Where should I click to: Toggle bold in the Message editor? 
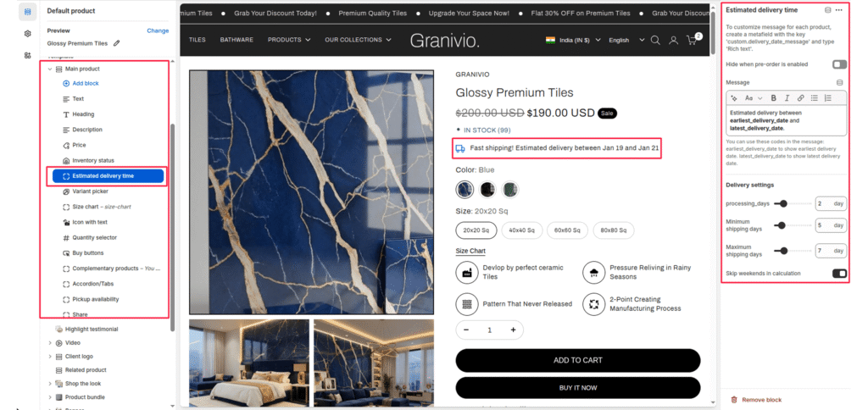[x=773, y=98]
